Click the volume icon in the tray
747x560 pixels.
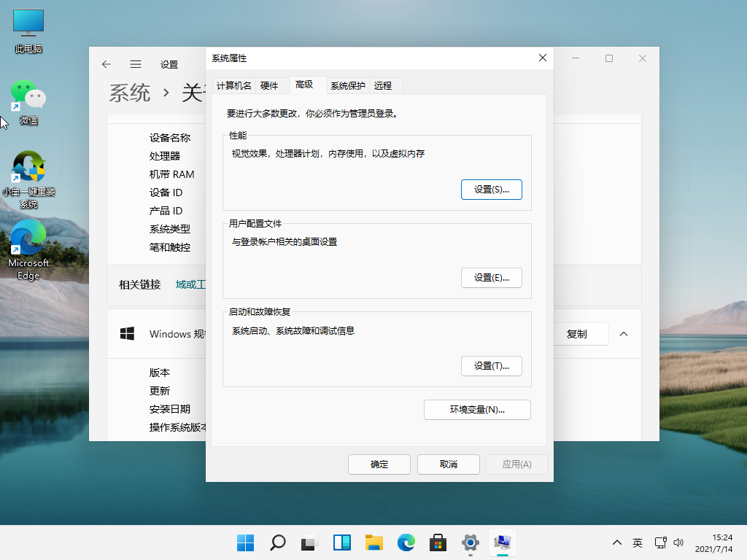pyautogui.click(x=678, y=542)
